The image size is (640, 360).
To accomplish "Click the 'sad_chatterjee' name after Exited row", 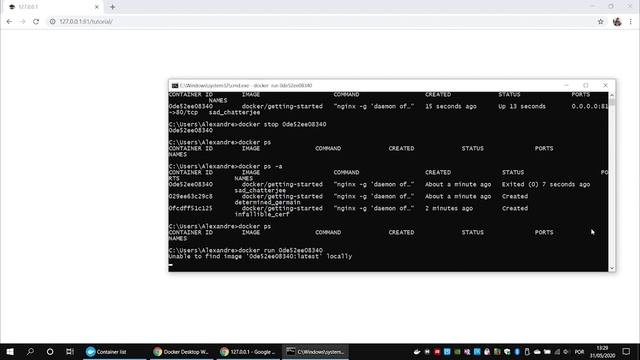I will coord(260,191).
